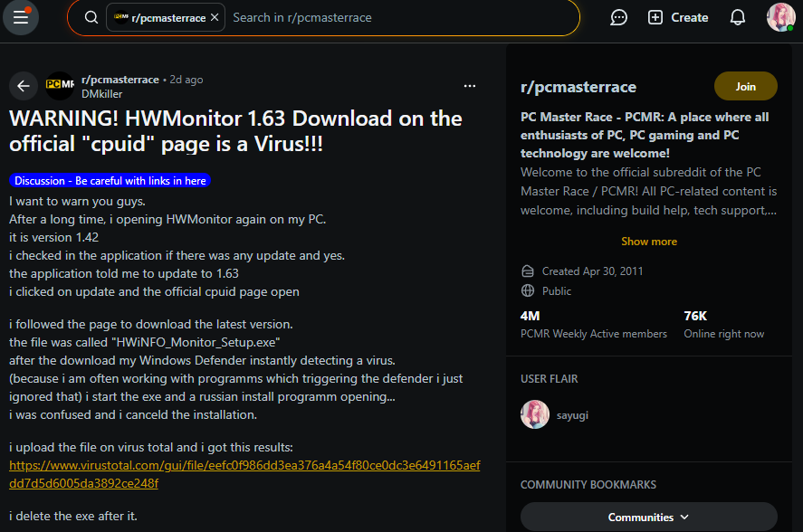This screenshot has height=532, width=803.
Task: Type in the Search in r/pcmasterrace field
Action: pyautogui.click(x=398, y=17)
